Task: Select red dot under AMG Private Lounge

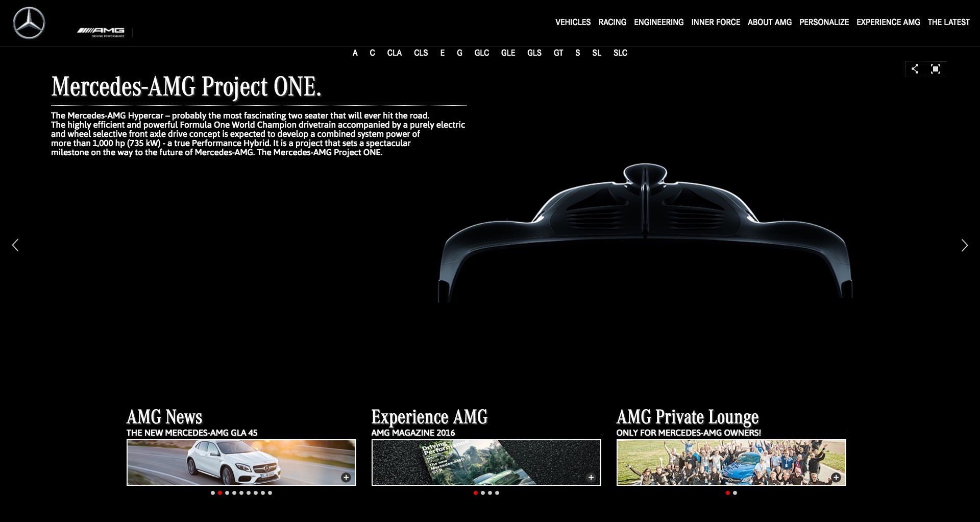Action: tap(728, 493)
